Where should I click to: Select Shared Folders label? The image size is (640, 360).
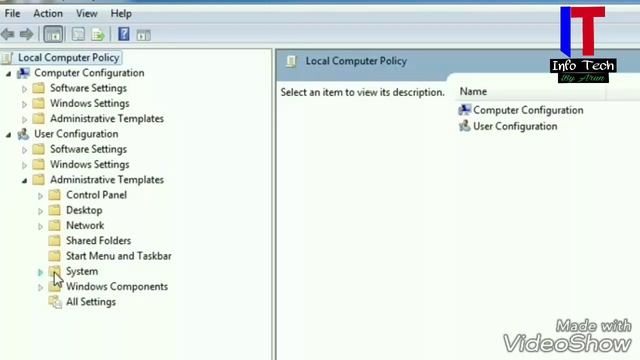(98, 241)
